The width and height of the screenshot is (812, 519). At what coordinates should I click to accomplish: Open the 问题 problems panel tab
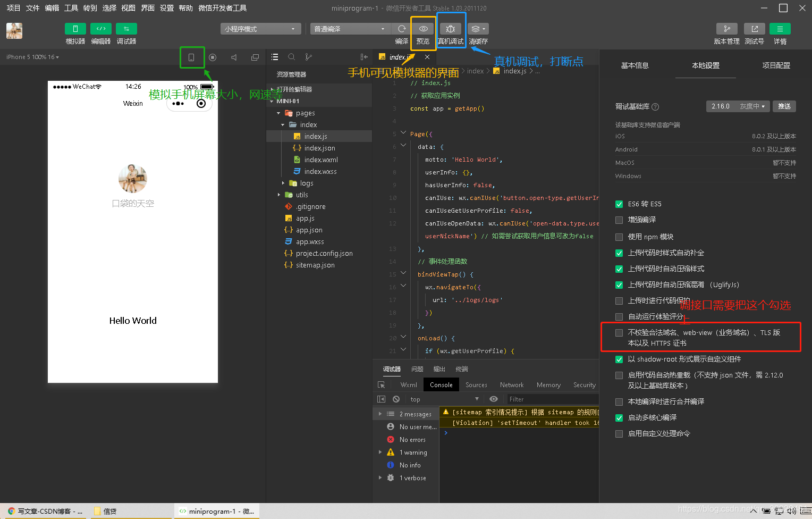[x=417, y=369]
